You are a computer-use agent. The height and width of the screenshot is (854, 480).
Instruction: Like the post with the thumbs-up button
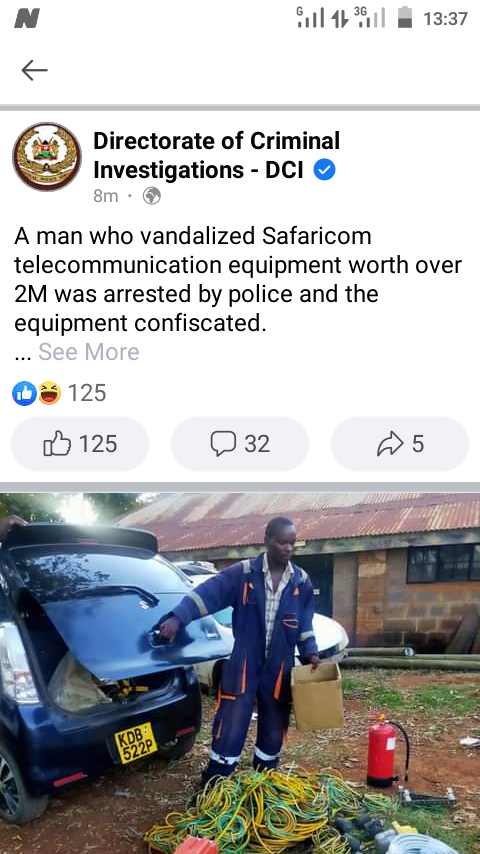point(80,444)
